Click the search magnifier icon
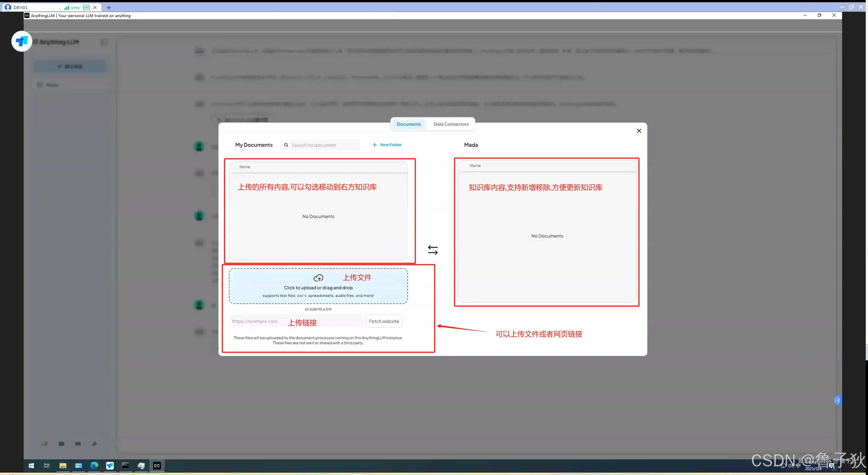The height and width of the screenshot is (475, 868). coord(286,145)
